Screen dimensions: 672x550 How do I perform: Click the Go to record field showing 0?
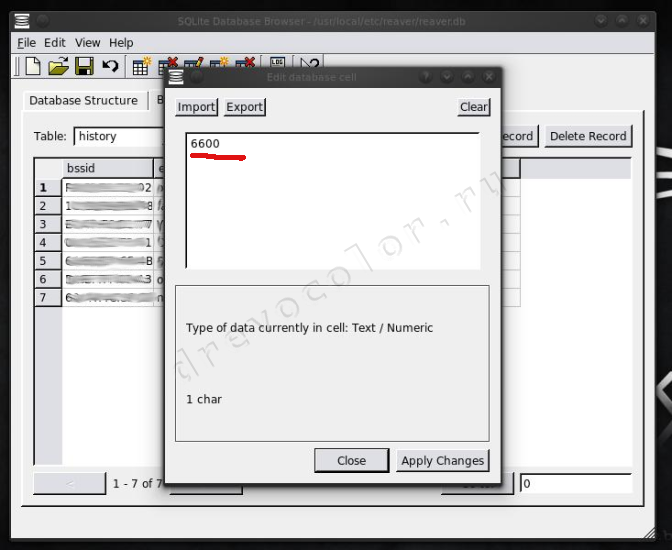576,484
